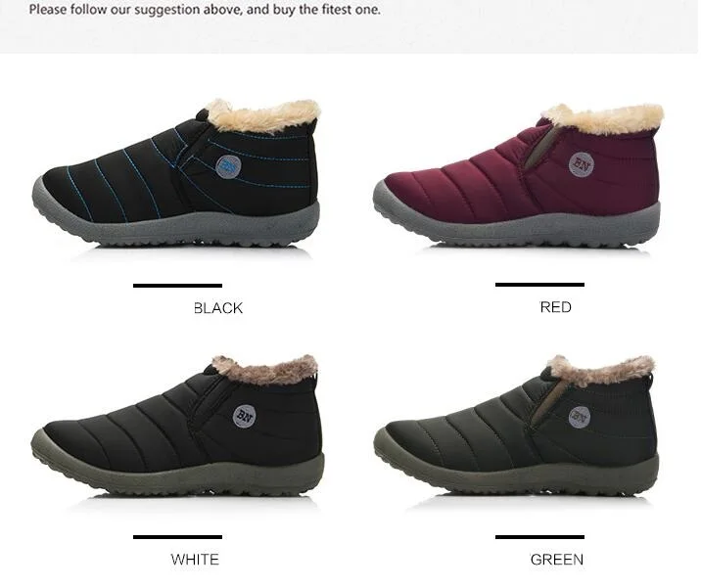Click the black line above RED label
701x588 pixels.
[x=539, y=285]
